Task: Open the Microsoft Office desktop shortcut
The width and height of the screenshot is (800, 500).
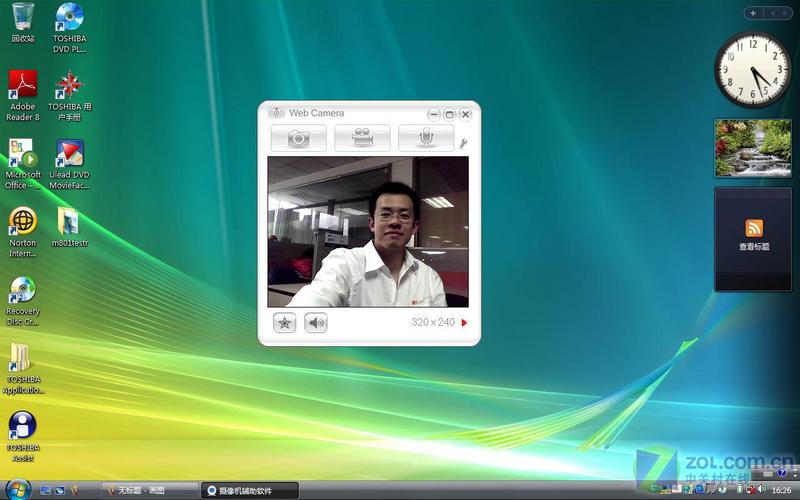Action: 23,164
